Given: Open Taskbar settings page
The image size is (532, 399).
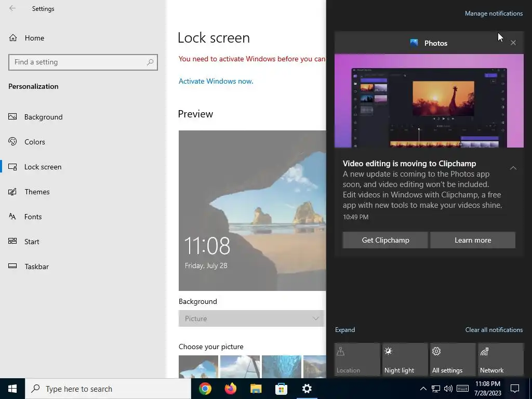Looking at the screenshot, I should pos(37,267).
